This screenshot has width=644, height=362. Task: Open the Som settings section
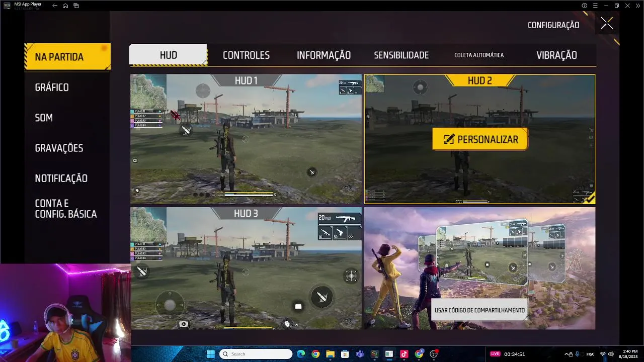tap(44, 118)
